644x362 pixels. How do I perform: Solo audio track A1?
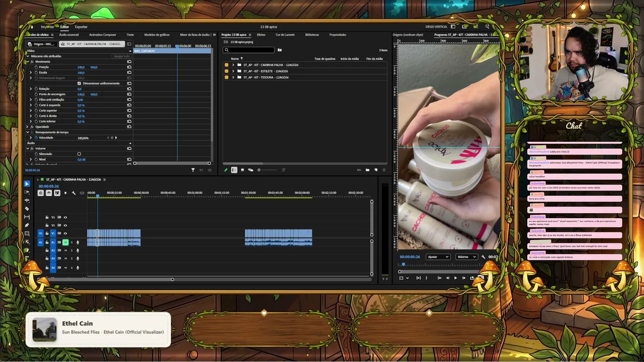pyautogui.click(x=71, y=242)
